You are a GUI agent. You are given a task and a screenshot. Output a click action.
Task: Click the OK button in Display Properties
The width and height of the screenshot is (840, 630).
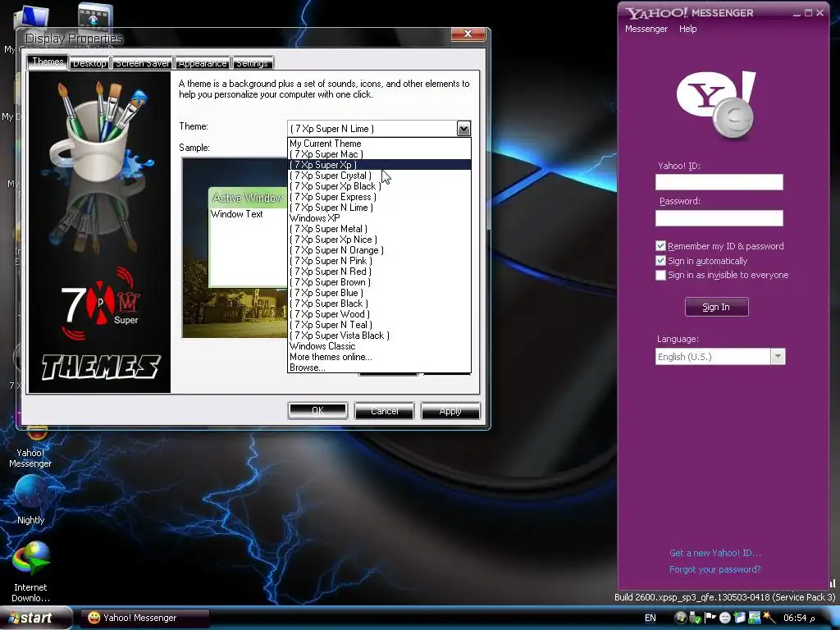(x=317, y=411)
